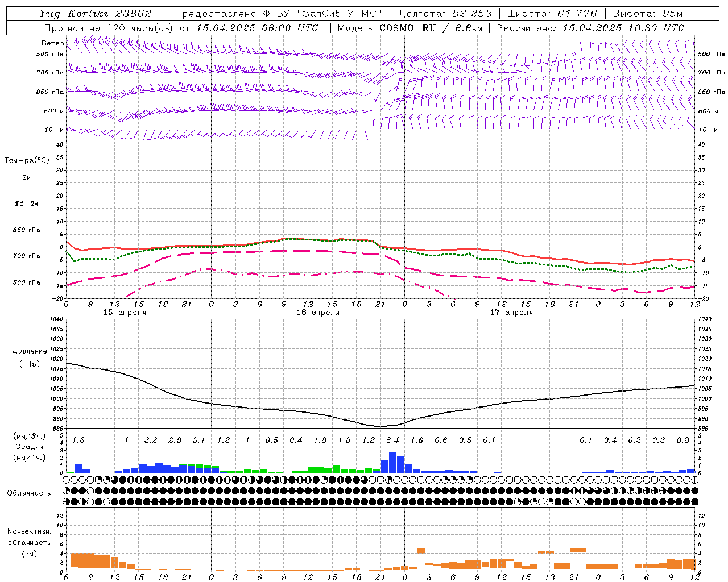This screenshot has height=582, width=728.
Task: Click the peak precipitation value 6.4
Action: click(x=392, y=440)
